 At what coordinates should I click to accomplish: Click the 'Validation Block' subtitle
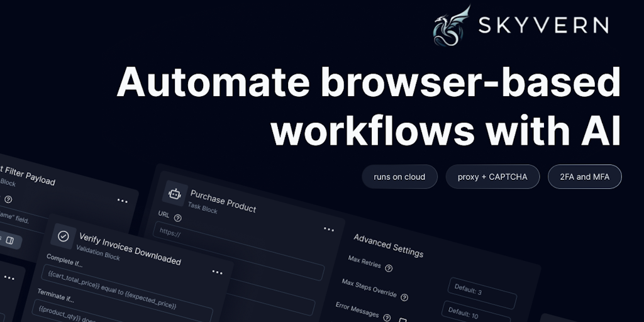point(98,253)
